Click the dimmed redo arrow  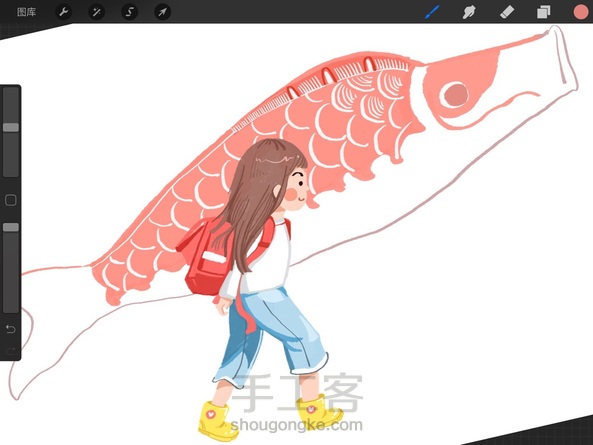11,350
